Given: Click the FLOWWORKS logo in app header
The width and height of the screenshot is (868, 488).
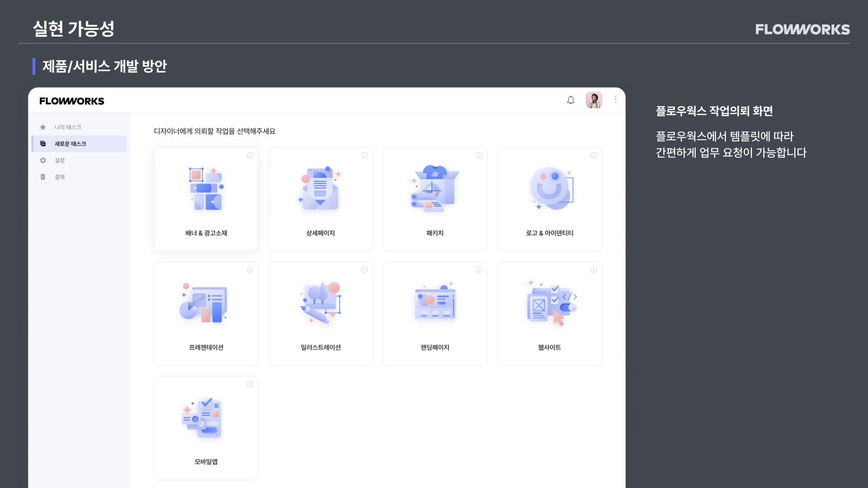Looking at the screenshot, I should click(x=72, y=101).
